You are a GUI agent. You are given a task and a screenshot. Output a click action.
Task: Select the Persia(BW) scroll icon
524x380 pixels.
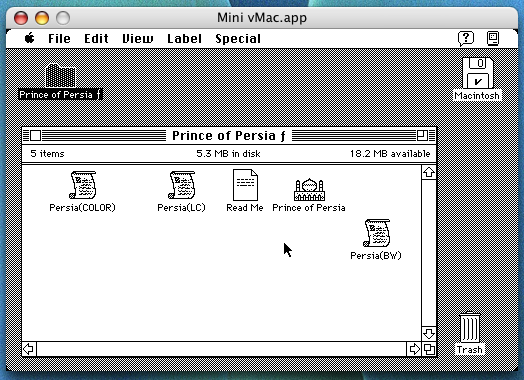pos(376,233)
